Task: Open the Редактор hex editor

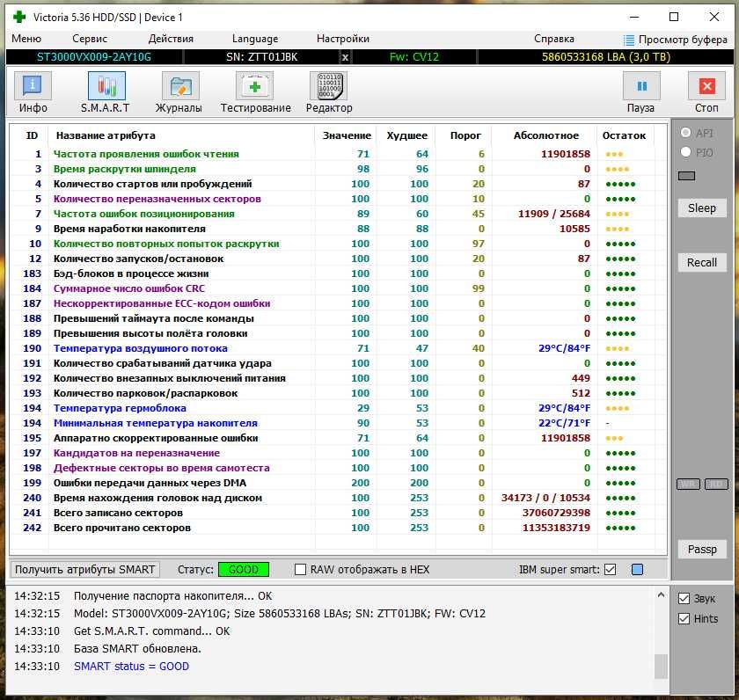Action: pyautogui.click(x=328, y=86)
